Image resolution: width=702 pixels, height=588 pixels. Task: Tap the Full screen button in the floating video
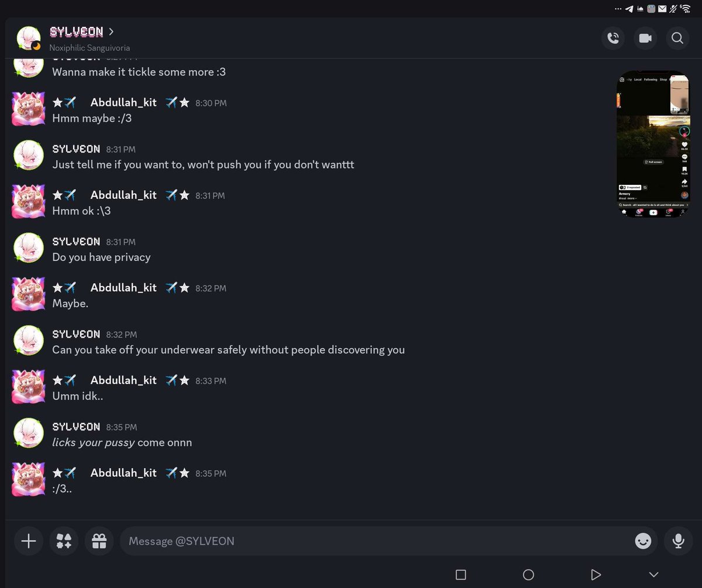[x=653, y=161]
